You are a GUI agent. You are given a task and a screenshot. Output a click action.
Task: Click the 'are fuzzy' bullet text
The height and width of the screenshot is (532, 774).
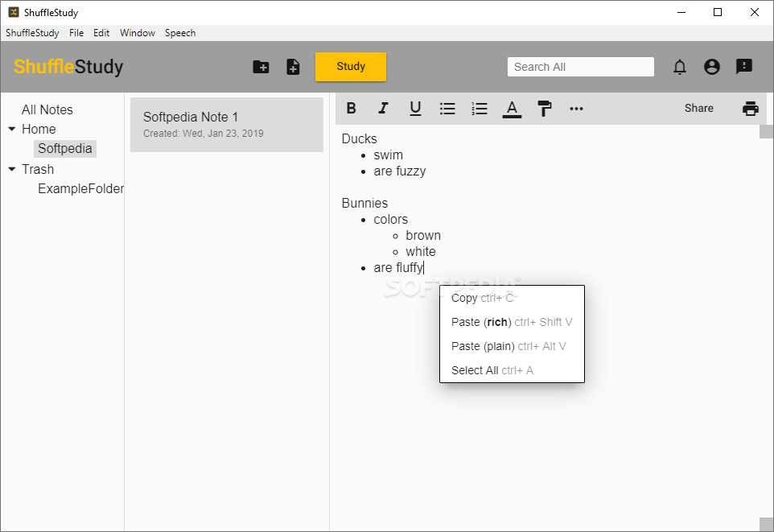pyautogui.click(x=400, y=171)
